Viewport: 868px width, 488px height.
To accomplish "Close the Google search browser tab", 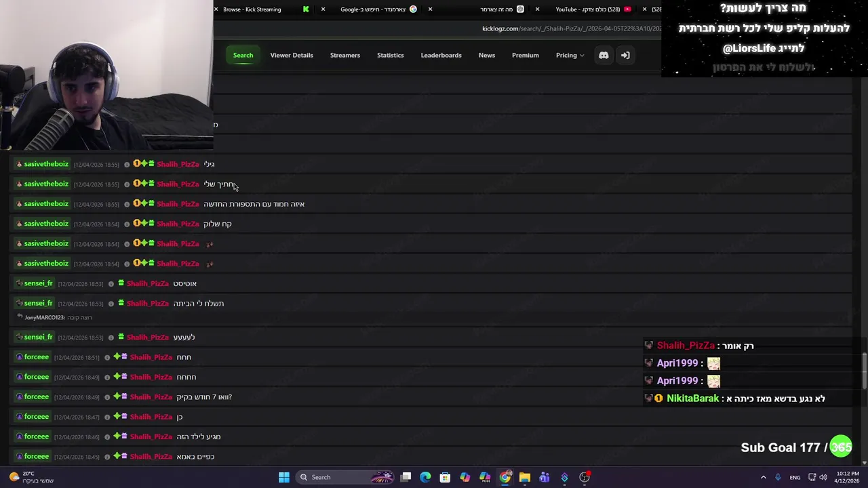I will click(323, 9).
